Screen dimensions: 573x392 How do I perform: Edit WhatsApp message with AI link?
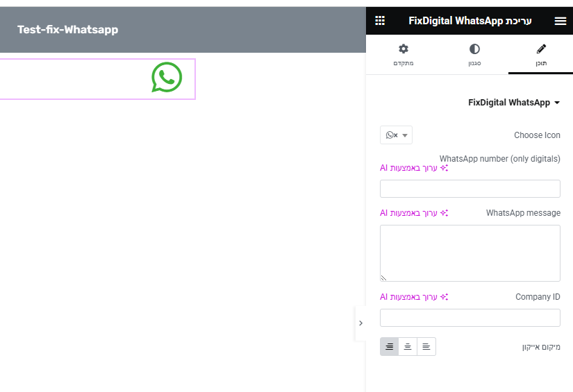414,213
